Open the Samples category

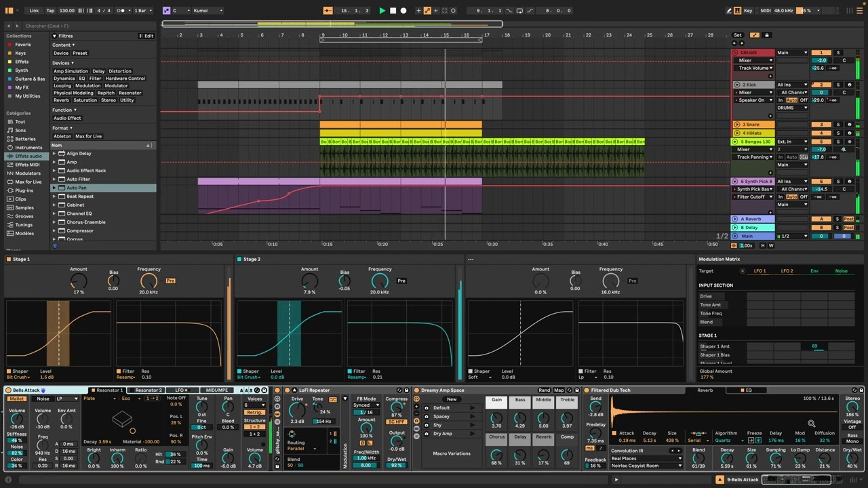pos(24,207)
